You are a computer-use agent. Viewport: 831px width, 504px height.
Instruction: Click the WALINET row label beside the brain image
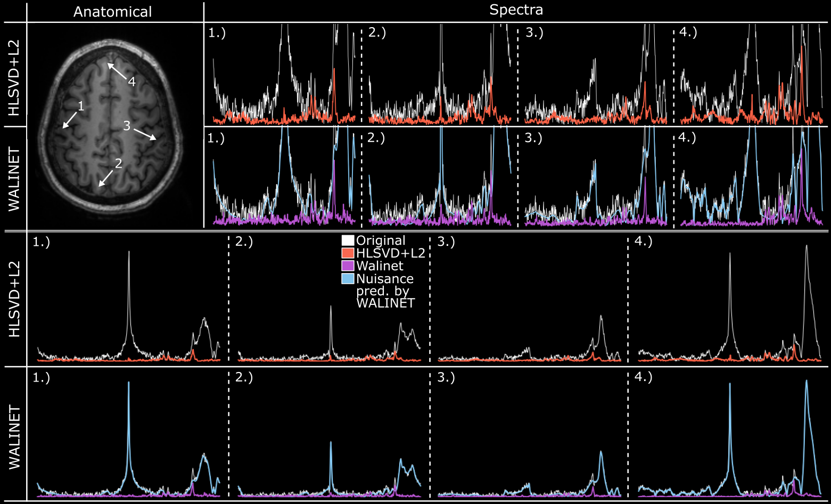click(14, 179)
